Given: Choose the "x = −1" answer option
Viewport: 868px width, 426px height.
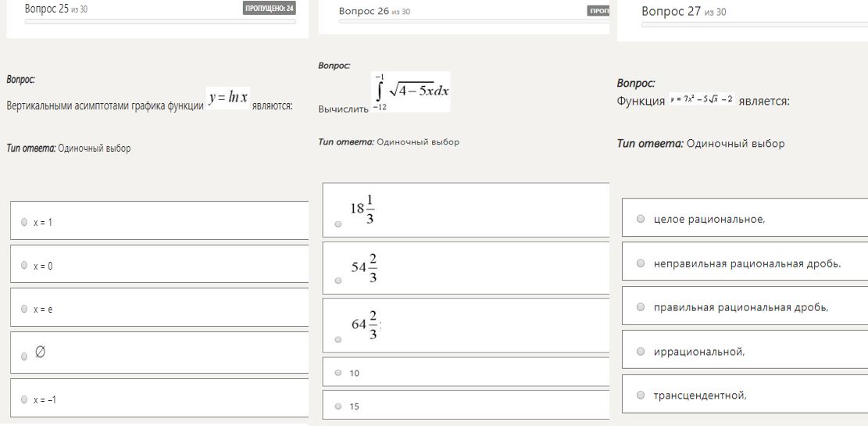Looking at the screenshot, I should click(x=24, y=399).
